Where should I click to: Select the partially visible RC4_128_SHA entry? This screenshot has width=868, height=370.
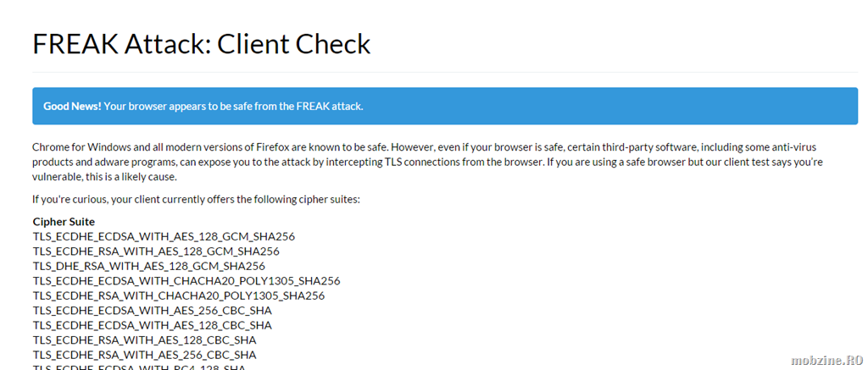click(x=139, y=367)
